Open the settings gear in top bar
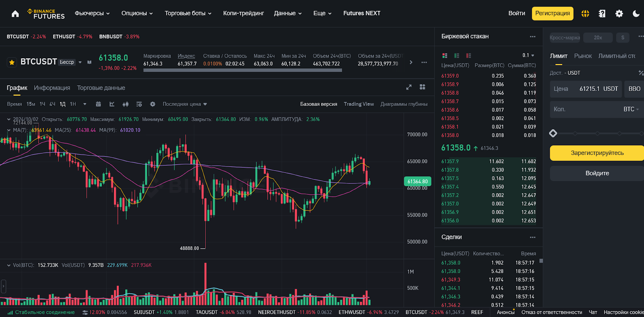 (619, 14)
